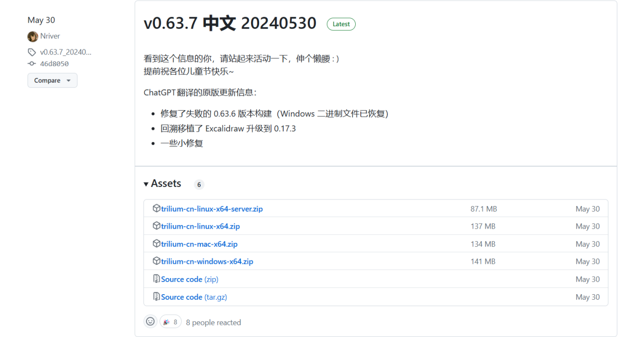This screenshot has width=644, height=337.
Task: Open Source code (tar.gz)
Action: point(194,297)
